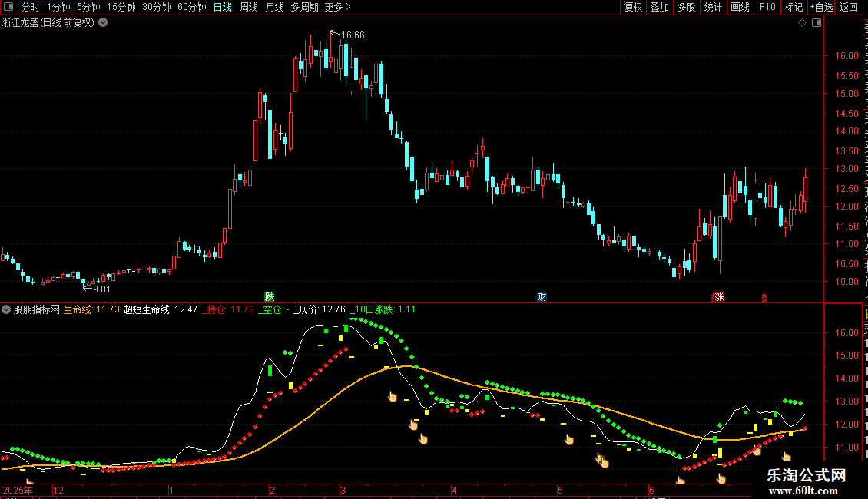868x499 pixels.
Task: Click the diamond icon above the chart
Action: (x=802, y=23)
